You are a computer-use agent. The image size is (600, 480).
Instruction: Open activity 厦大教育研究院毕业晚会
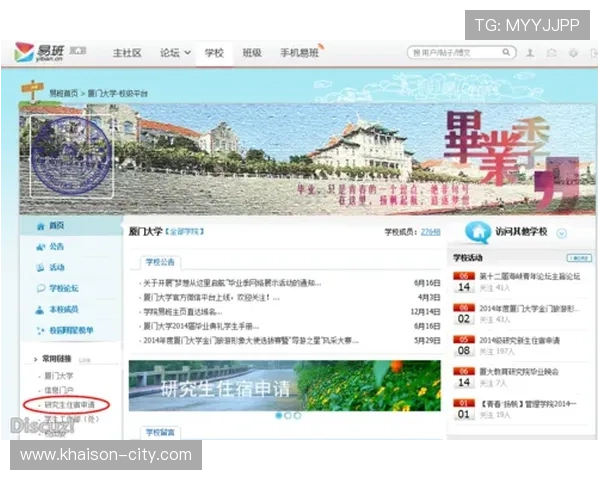tap(519, 372)
